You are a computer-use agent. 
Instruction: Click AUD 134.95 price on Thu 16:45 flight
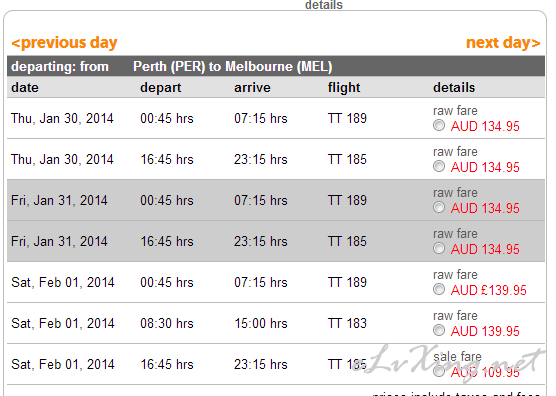coord(485,167)
